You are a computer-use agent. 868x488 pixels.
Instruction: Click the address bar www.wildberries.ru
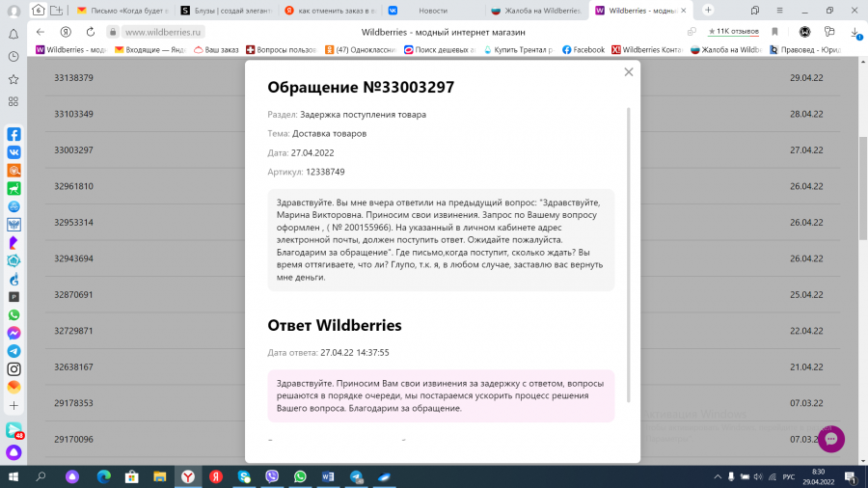pyautogui.click(x=163, y=32)
